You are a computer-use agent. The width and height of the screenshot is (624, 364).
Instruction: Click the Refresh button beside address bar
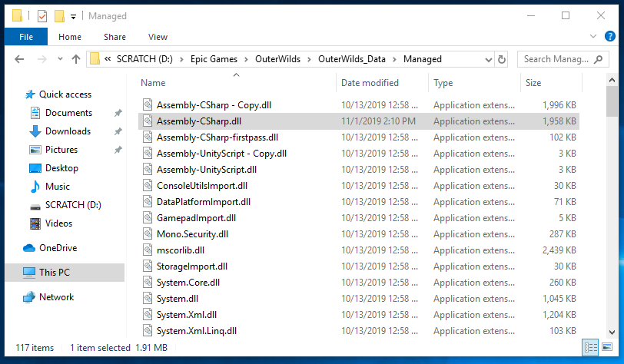point(502,59)
